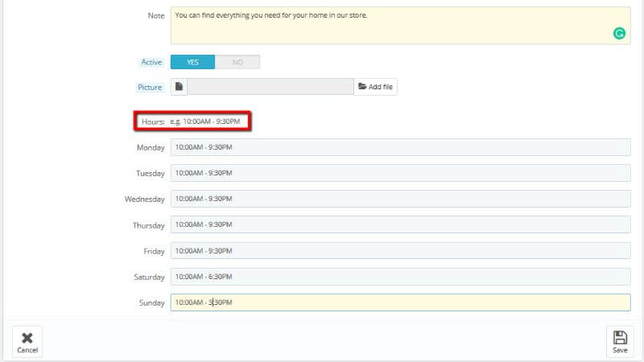Focus the Thursday hours field
The width and height of the screenshot is (644, 362).
tap(400, 224)
